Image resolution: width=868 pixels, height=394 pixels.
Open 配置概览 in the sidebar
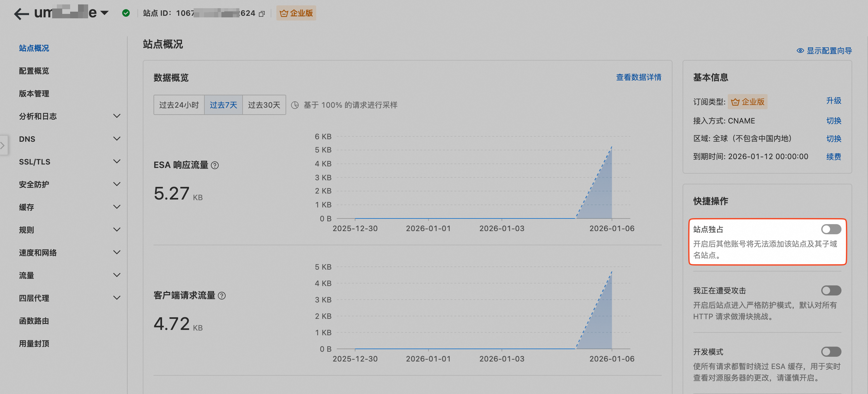pyautogui.click(x=34, y=71)
